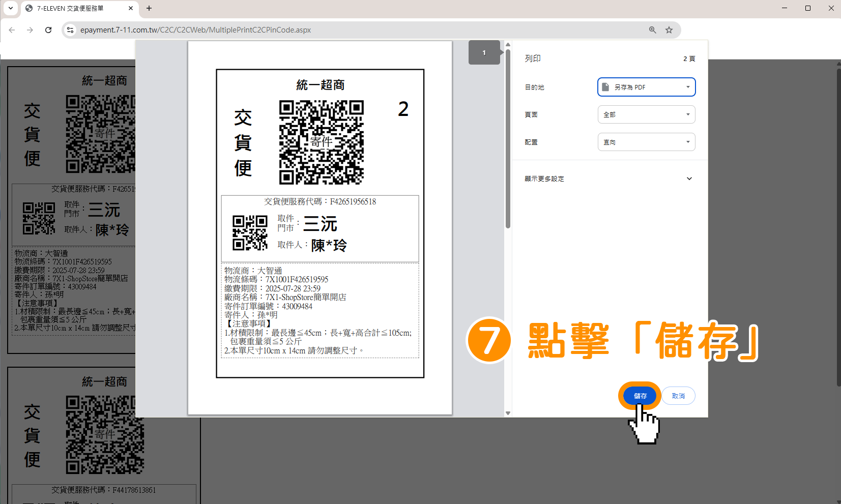Image resolution: width=841 pixels, height=504 pixels.
Task: Click the address bar URL
Action: (195, 30)
